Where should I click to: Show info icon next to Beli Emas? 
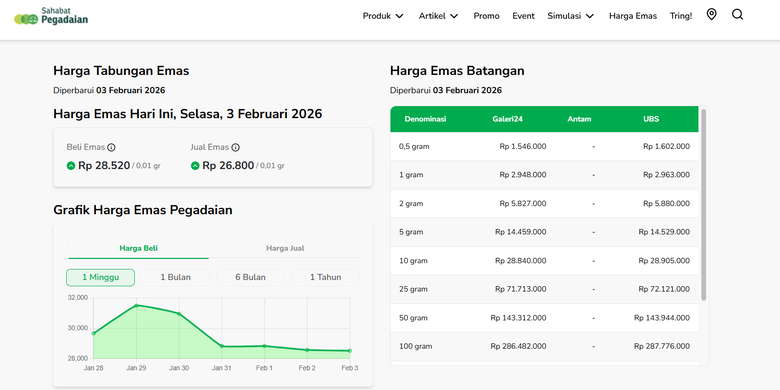pos(111,147)
